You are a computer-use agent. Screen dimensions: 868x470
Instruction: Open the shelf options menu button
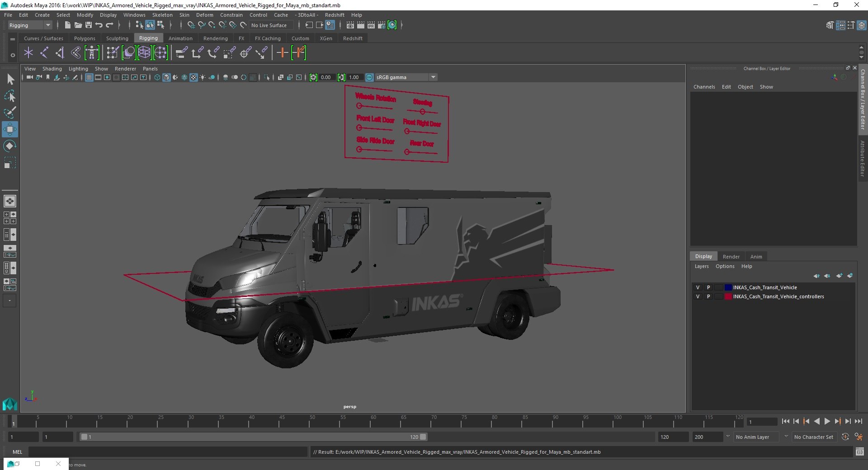[13, 55]
